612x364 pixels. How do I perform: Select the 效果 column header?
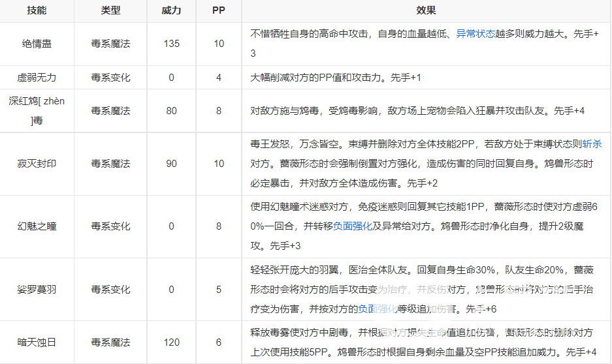click(426, 11)
